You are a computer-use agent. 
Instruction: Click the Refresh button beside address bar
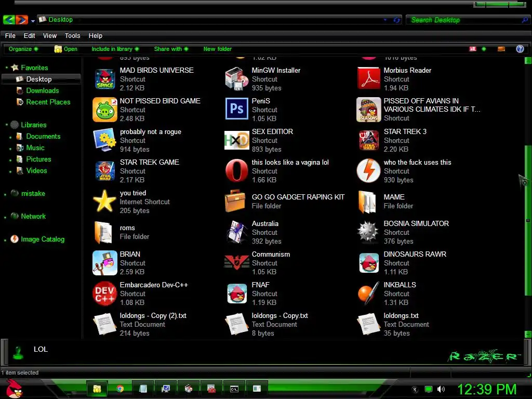[396, 20]
